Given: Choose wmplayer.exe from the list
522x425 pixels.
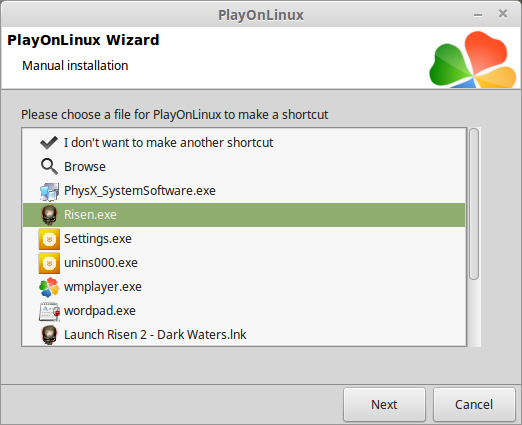Looking at the screenshot, I should click(103, 287).
